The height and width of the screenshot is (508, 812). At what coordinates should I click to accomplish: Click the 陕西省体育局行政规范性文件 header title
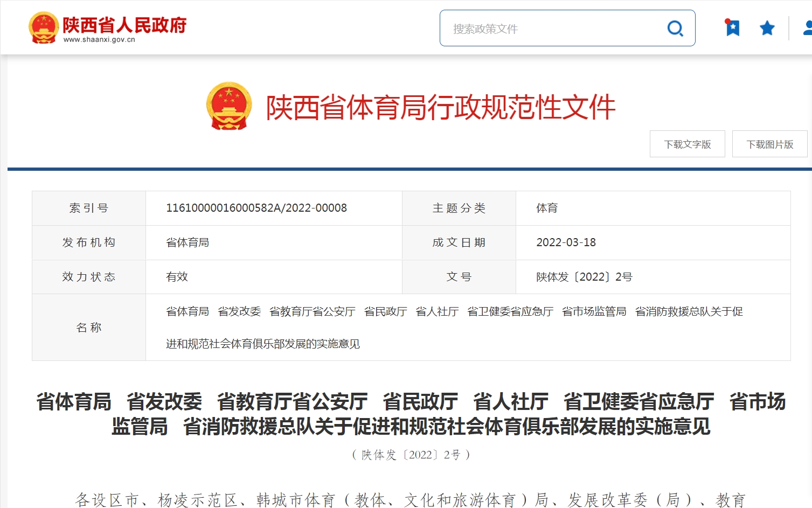pos(440,107)
